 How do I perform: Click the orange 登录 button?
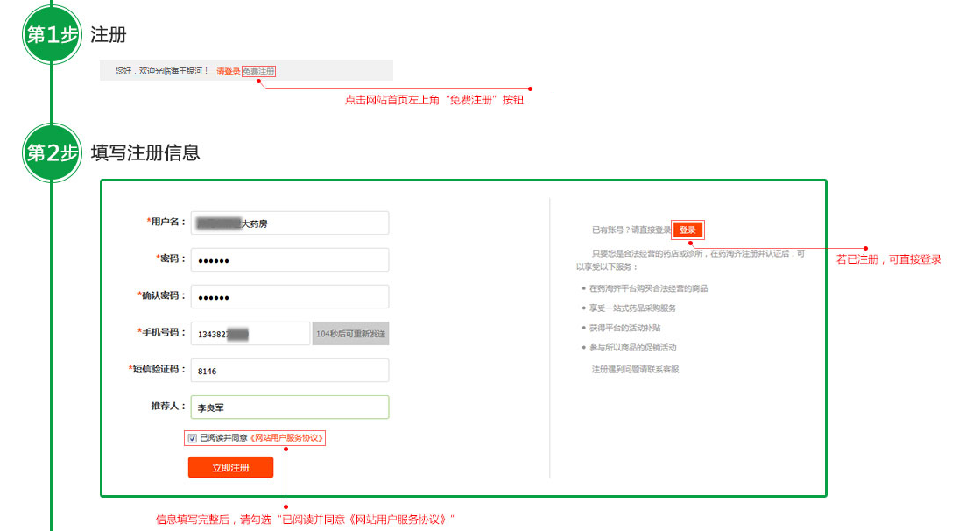pyautogui.click(x=687, y=230)
